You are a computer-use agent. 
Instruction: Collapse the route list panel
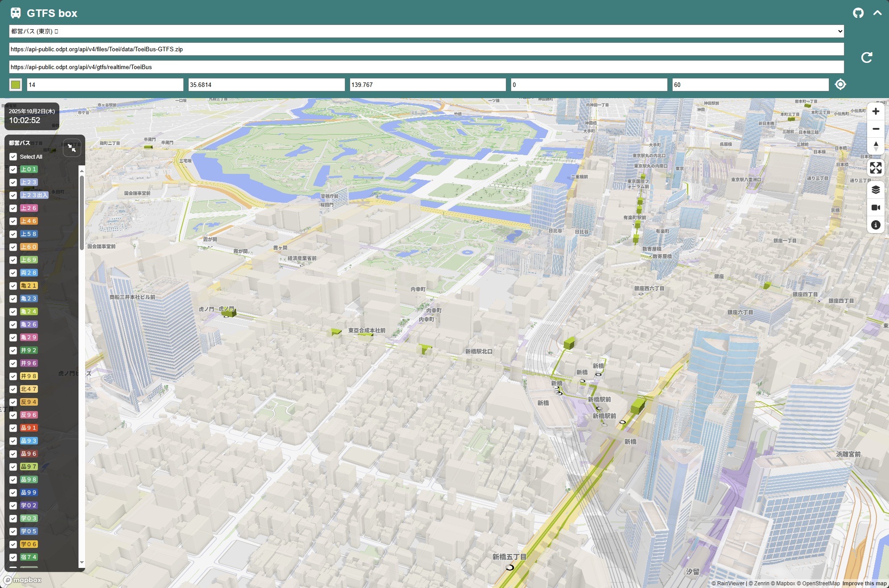coord(72,148)
